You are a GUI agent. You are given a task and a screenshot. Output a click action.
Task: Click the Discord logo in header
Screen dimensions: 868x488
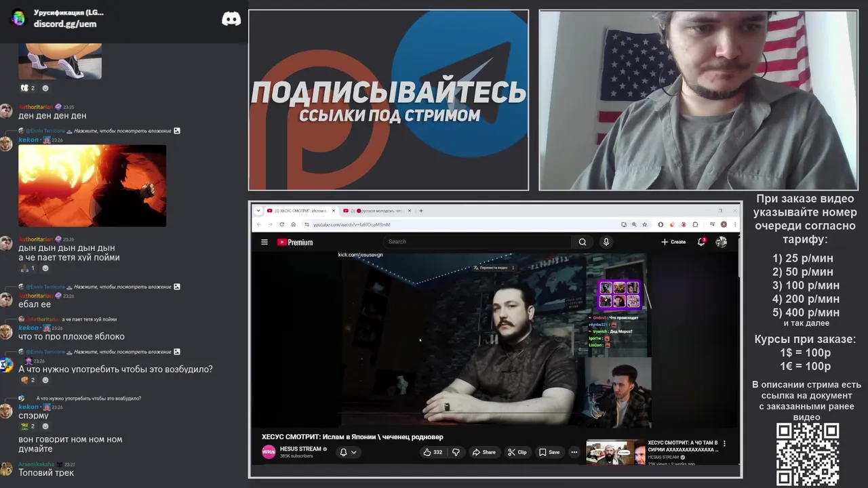[x=231, y=19]
